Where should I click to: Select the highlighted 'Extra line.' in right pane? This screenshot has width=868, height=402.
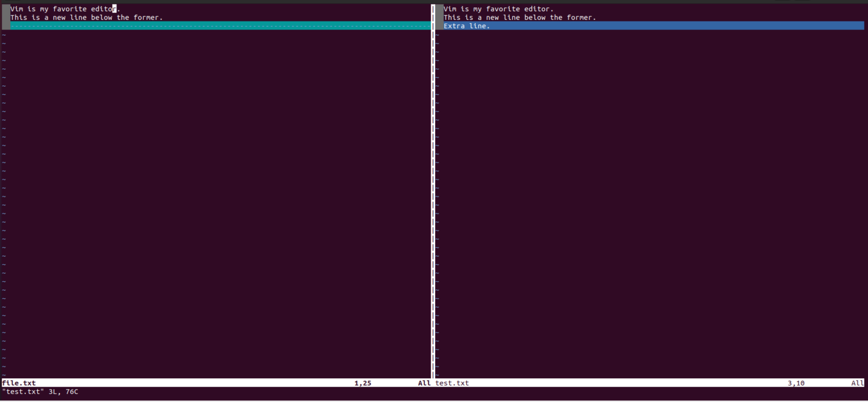click(466, 25)
